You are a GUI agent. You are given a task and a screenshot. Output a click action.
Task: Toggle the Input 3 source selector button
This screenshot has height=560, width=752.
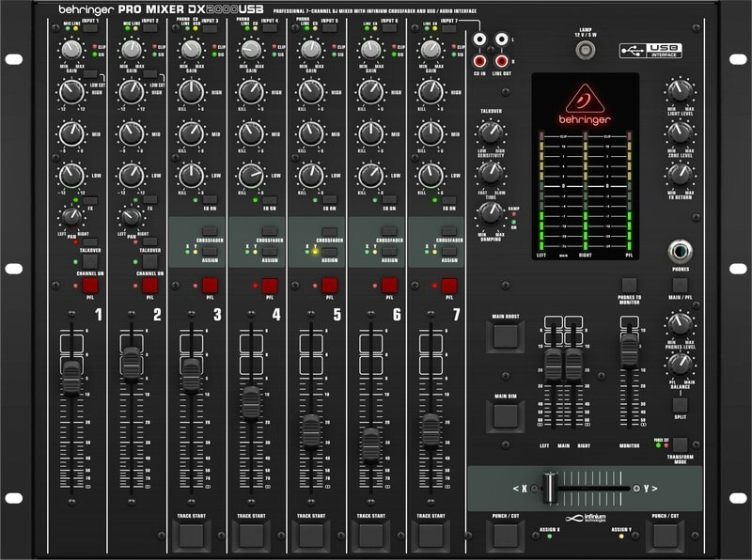[210, 28]
